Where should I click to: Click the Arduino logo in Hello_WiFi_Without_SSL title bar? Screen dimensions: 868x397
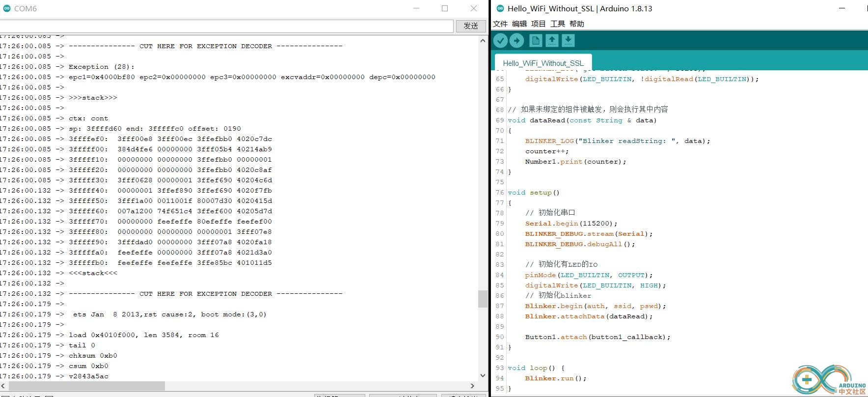click(x=500, y=8)
